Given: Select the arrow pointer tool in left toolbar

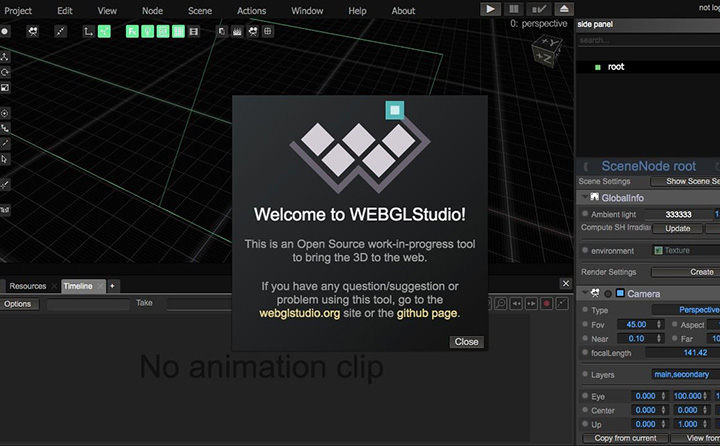Looking at the screenshot, I should [x=5, y=159].
